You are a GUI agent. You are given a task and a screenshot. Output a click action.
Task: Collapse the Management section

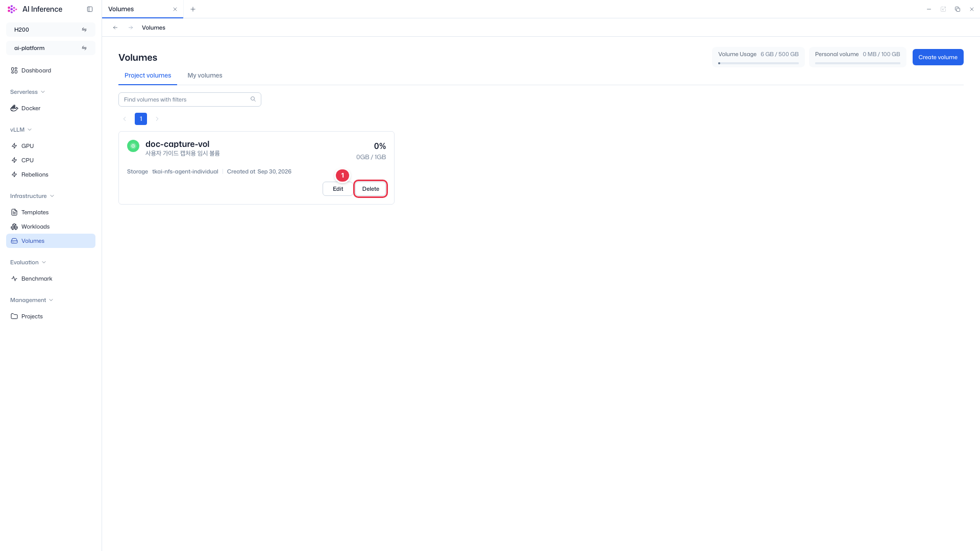pos(32,300)
